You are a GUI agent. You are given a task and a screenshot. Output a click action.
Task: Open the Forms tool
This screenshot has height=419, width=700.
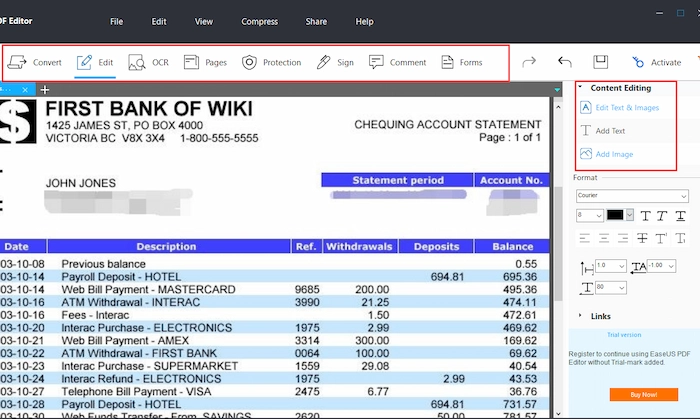[462, 62]
